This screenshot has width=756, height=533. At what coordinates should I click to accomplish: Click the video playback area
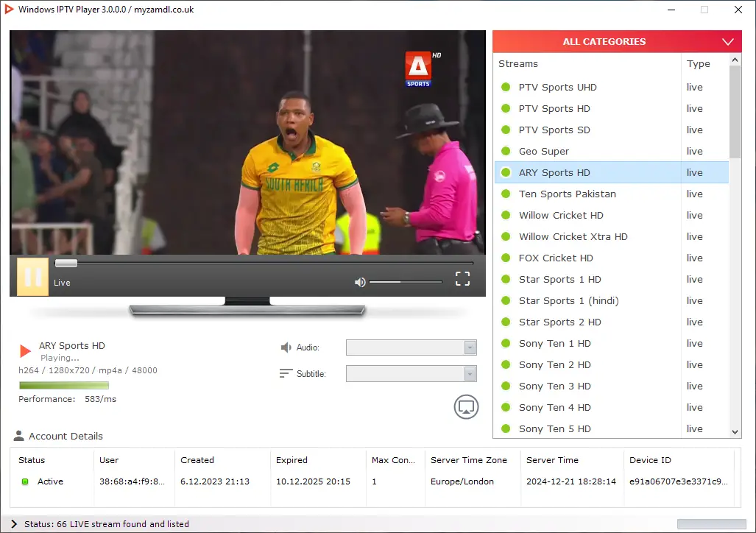click(x=247, y=142)
